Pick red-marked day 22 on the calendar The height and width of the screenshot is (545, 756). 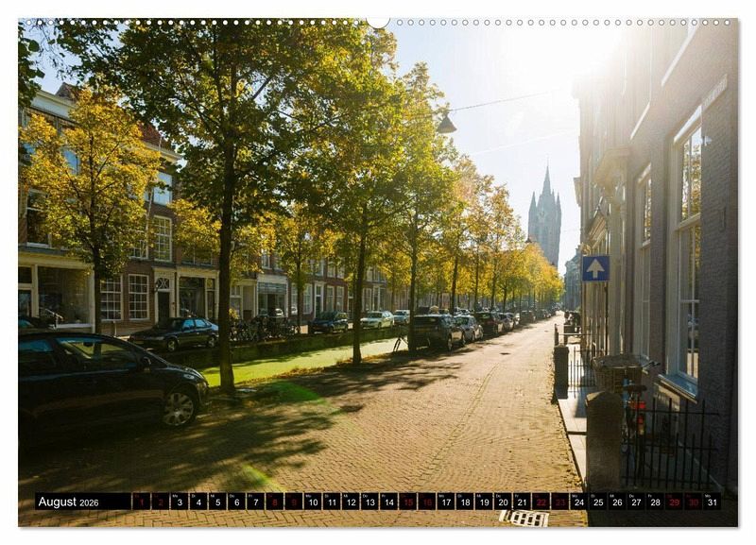(541, 502)
